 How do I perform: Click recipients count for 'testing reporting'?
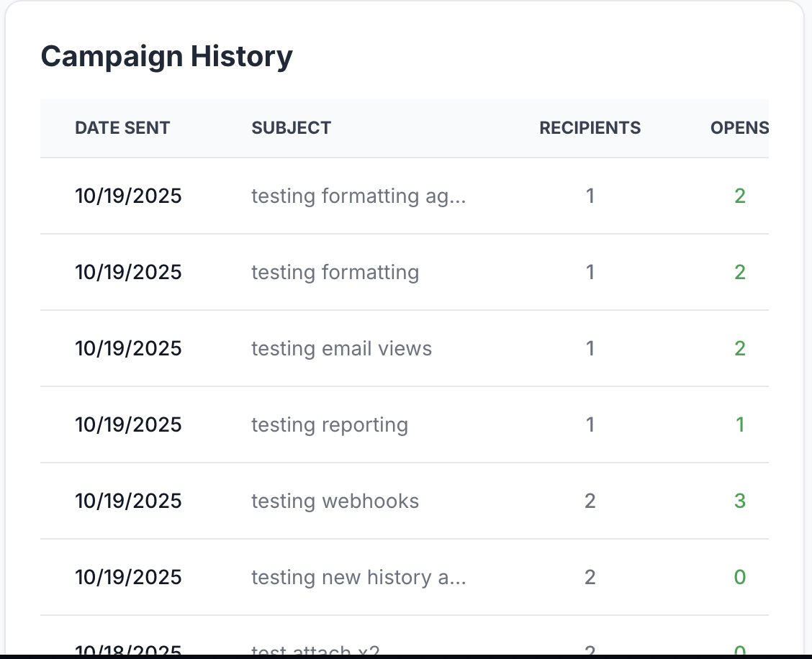pos(590,425)
